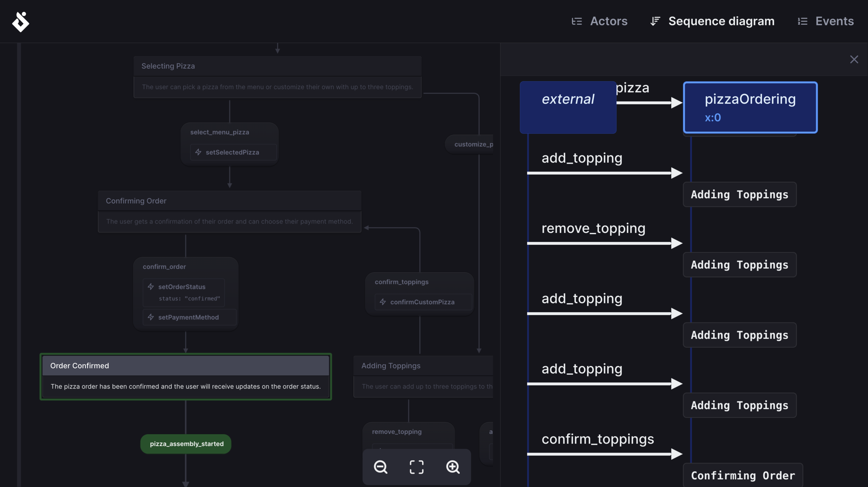Expand the Adding Toppings state node

click(x=391, y=365)
